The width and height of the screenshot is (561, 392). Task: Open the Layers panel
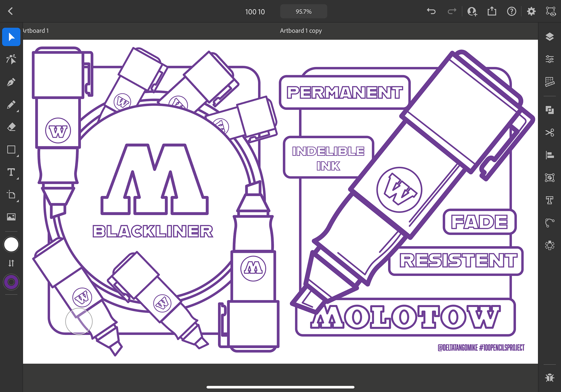tap(550, 37)
